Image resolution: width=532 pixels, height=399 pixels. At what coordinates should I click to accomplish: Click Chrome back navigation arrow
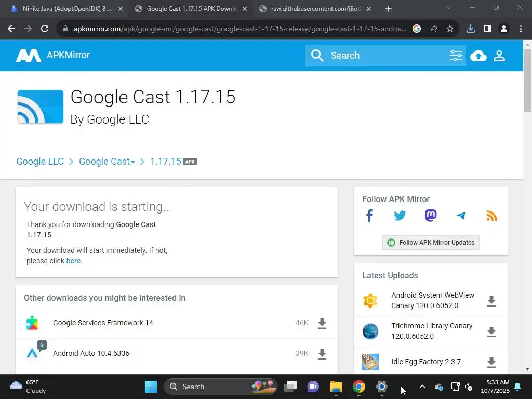(11, 29)
